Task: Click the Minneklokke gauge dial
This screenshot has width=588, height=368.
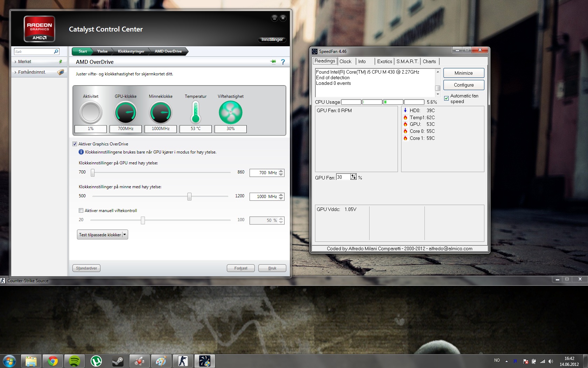Action: pos(161,113)
